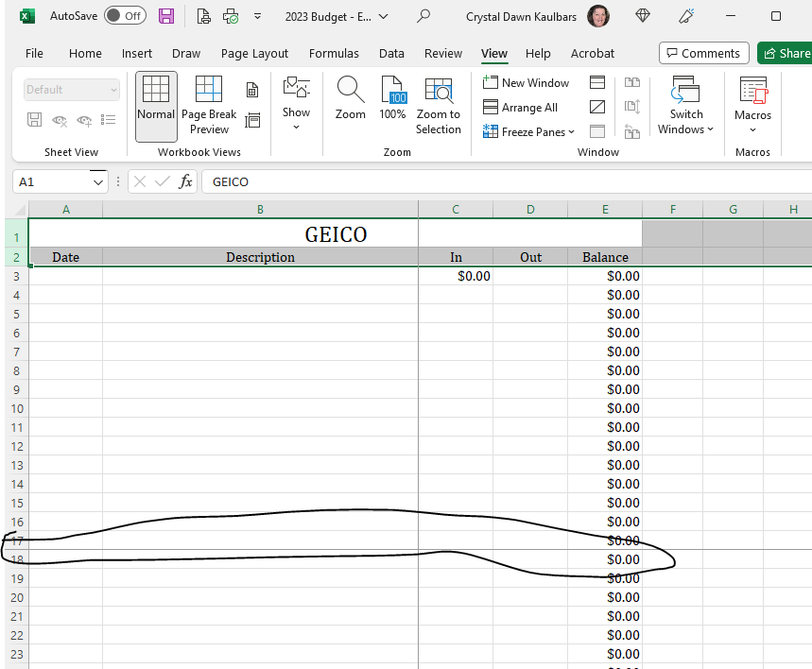The width and height of the screenshot is (812, 669).
Task: Open the Draw tab
Action: coord(186,53)
